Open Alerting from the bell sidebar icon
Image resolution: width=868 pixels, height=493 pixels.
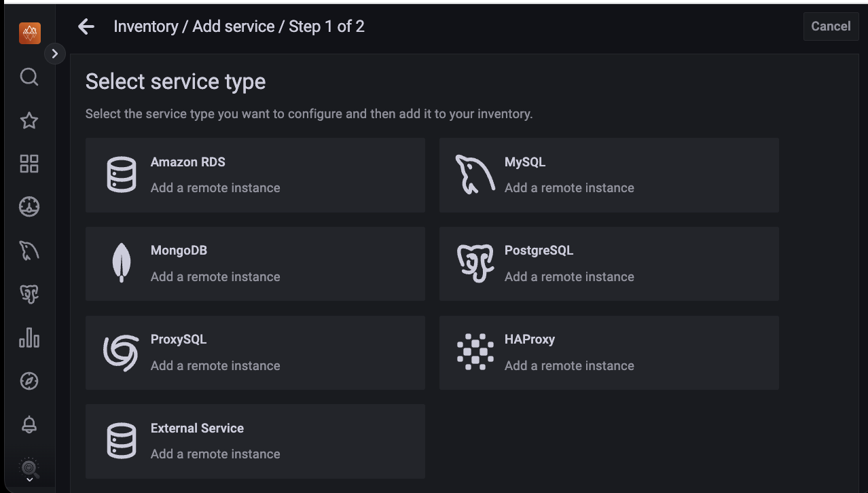(29, 425)
